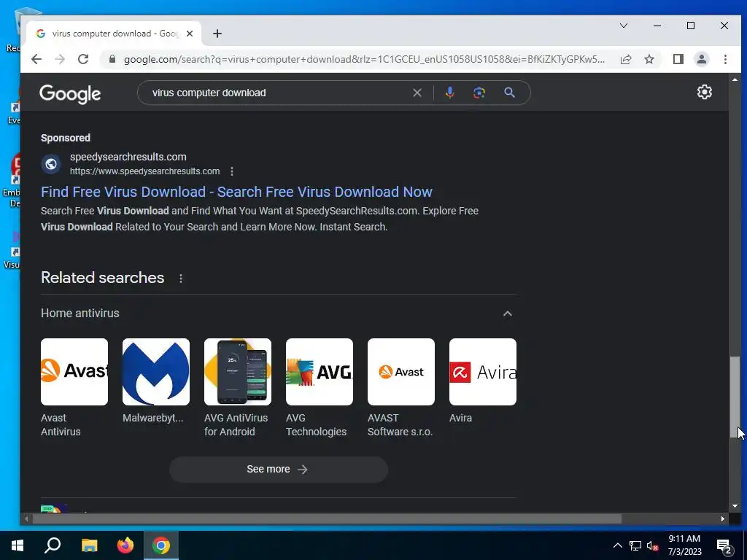Click the padlock site info icon
747x560 pixels.
[112, 59]
